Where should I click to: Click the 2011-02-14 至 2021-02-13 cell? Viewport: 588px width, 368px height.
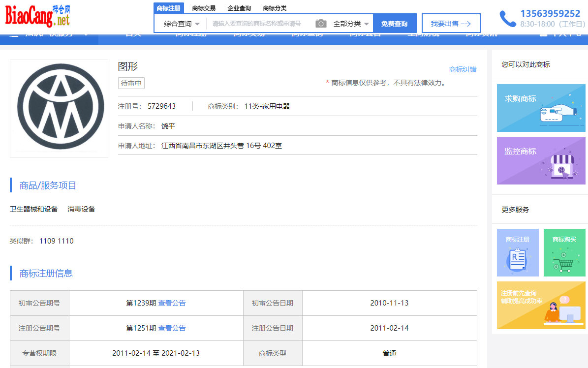tap(156, 353)
